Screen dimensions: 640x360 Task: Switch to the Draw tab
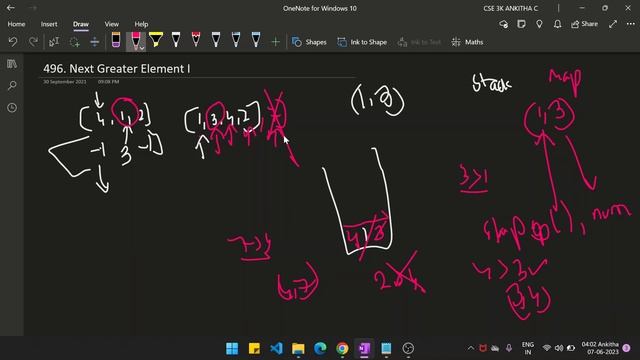point(81,24)
